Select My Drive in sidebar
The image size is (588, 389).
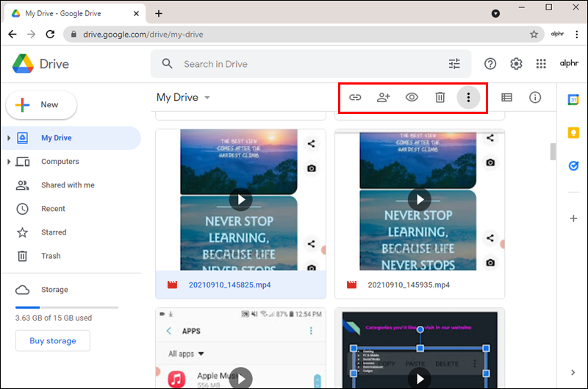coord(71,138)
